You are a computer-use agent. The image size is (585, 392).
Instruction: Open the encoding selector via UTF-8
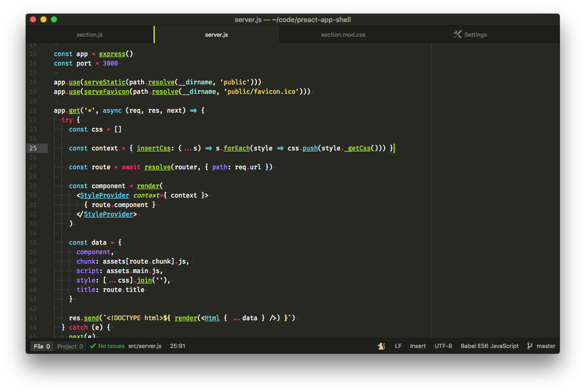[x=443, y=346]
